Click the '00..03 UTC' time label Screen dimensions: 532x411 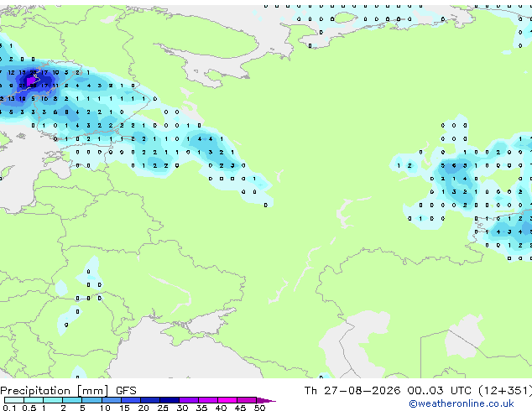[439, 391]
